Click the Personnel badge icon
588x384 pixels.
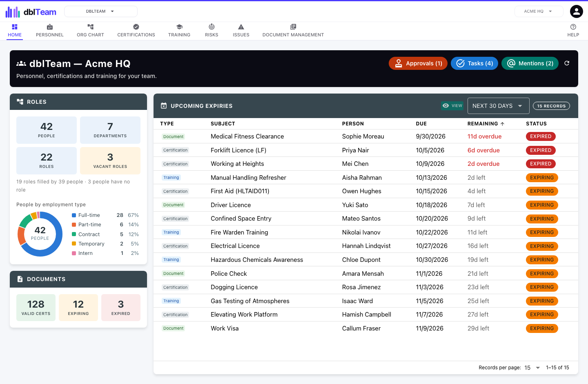(x=50, y=27)
